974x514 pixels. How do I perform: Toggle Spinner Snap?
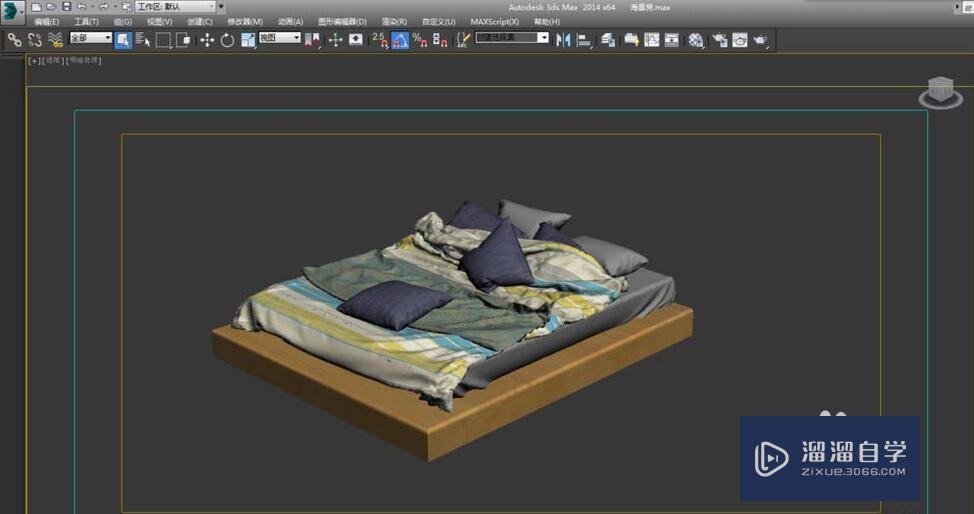(440, 40)
